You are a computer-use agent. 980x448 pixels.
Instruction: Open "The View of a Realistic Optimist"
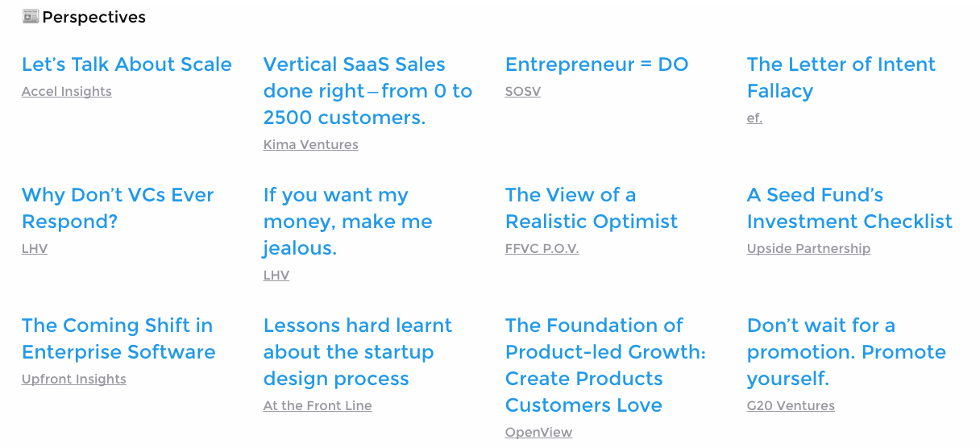click(x=591, y=208)
